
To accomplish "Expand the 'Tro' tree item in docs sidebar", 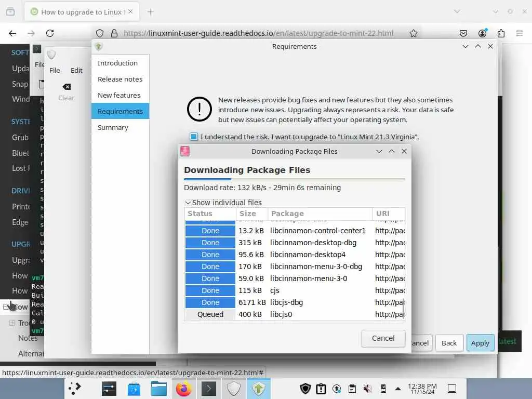I will click(x=12, y=323).
